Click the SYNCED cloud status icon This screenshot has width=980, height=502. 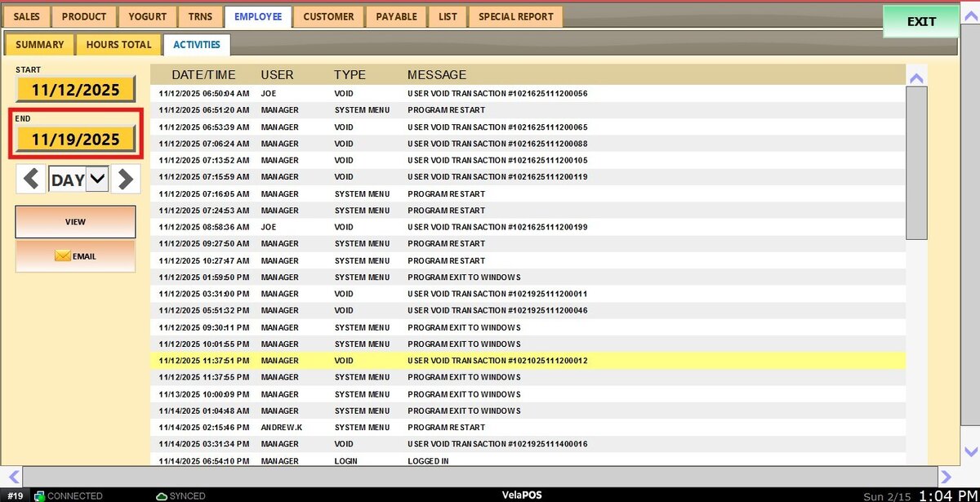tap(163, 495)
